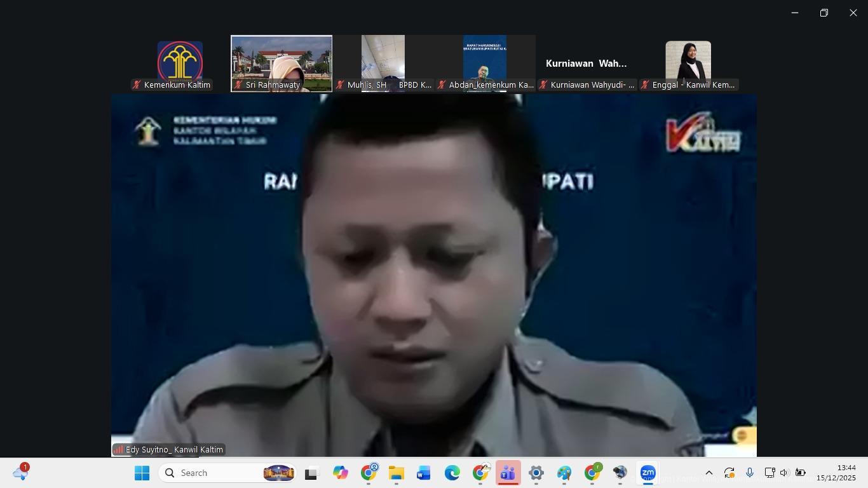Screen dimensions: 868x488
Task: Click the main speaker video of Edy Suyitno
Action: pos(433,274)
